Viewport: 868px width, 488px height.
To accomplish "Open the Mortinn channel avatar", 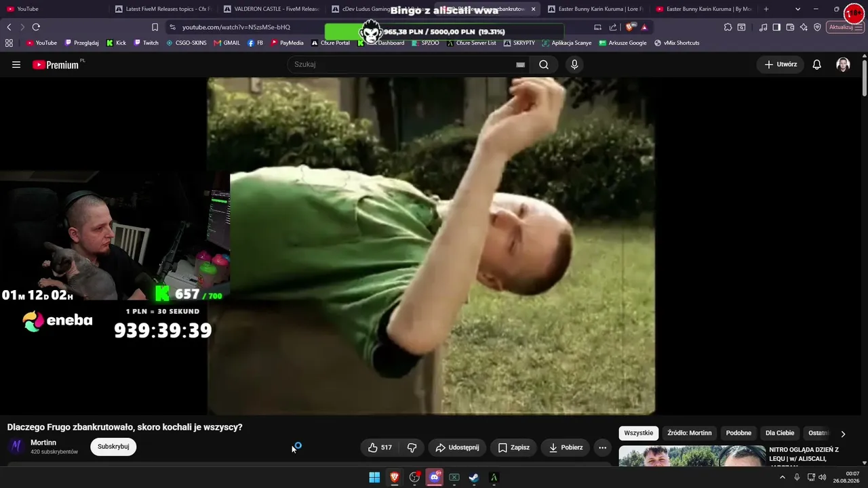I will point(17,447).
